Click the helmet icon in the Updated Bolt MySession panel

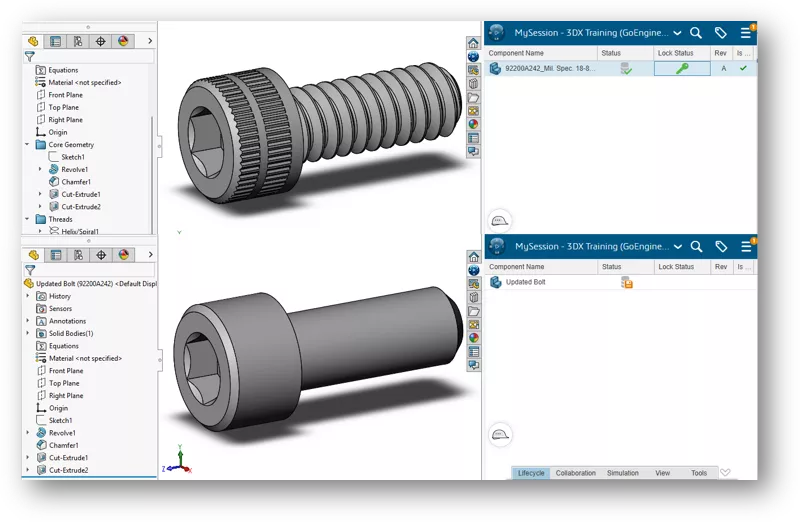(x=500, y=435)
